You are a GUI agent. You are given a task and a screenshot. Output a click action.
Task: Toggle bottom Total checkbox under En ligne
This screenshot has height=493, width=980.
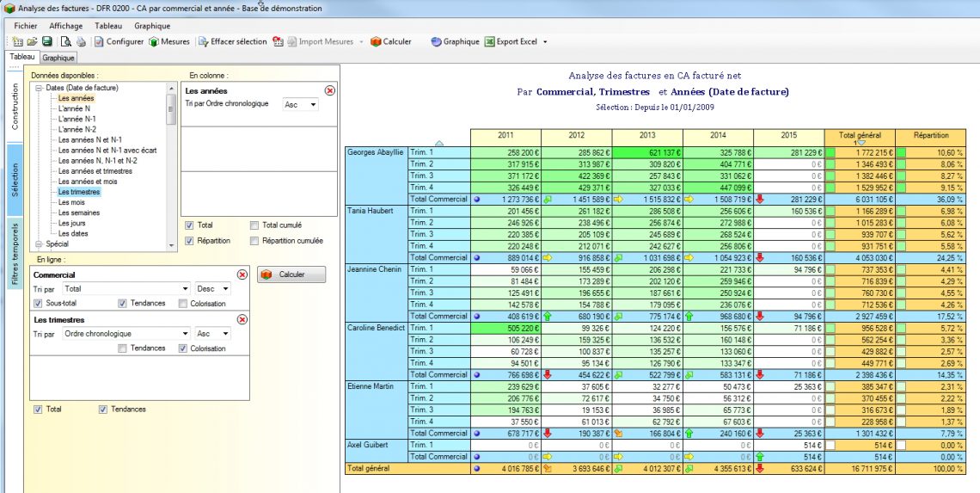click(38, 410)
